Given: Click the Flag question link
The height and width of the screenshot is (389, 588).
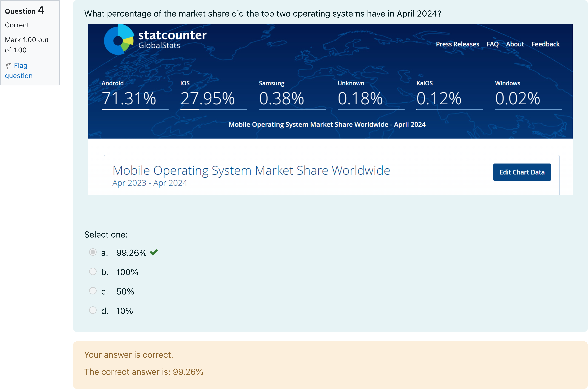Looking at the screenshot, I should 19,70.
